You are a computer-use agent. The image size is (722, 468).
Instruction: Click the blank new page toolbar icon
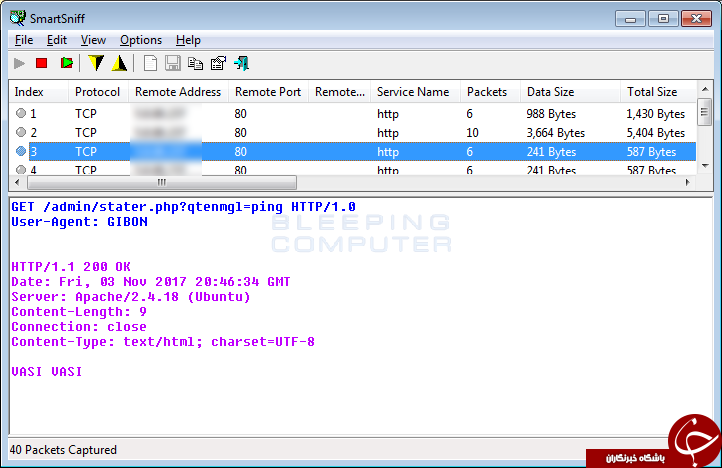150,63
